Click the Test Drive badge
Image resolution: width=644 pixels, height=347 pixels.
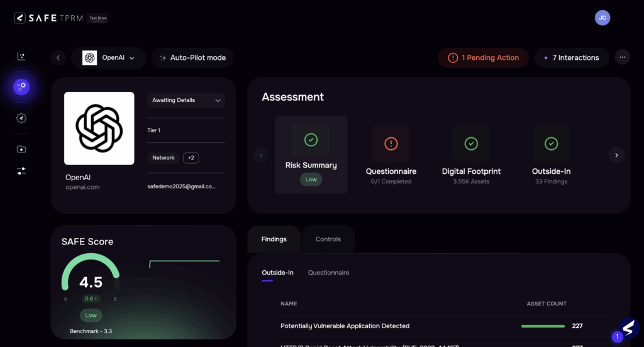pos(98,18)
